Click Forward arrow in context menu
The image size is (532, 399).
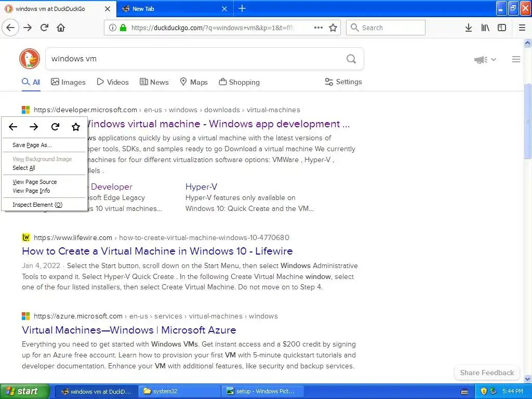[34, 127]
